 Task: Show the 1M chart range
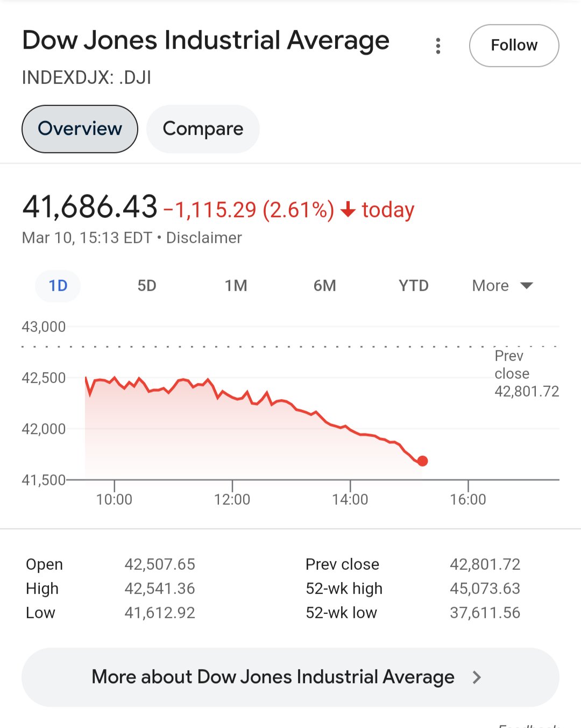(x=236, y=286)
